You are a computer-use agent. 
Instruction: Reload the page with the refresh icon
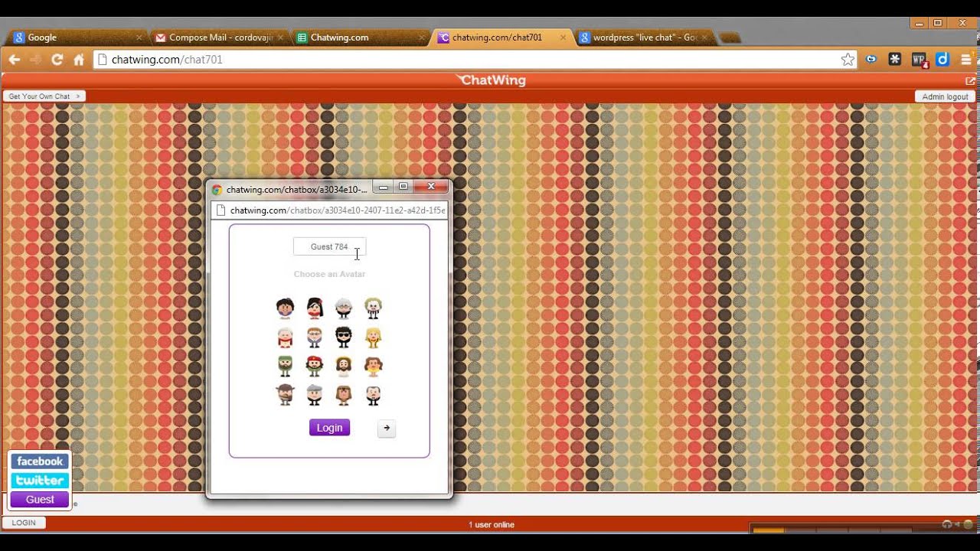click(x=57, y=60)
